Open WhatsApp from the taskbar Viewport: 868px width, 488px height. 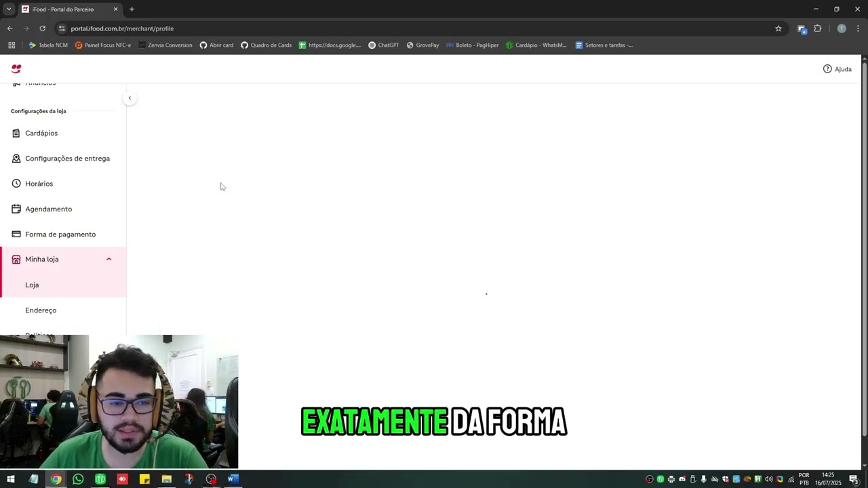78,479
